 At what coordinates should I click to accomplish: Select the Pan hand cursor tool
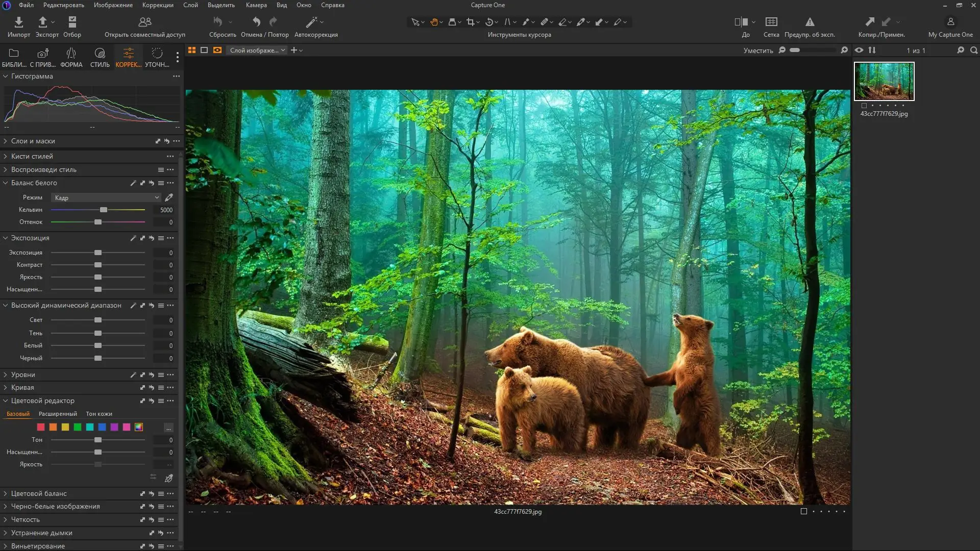434,22
